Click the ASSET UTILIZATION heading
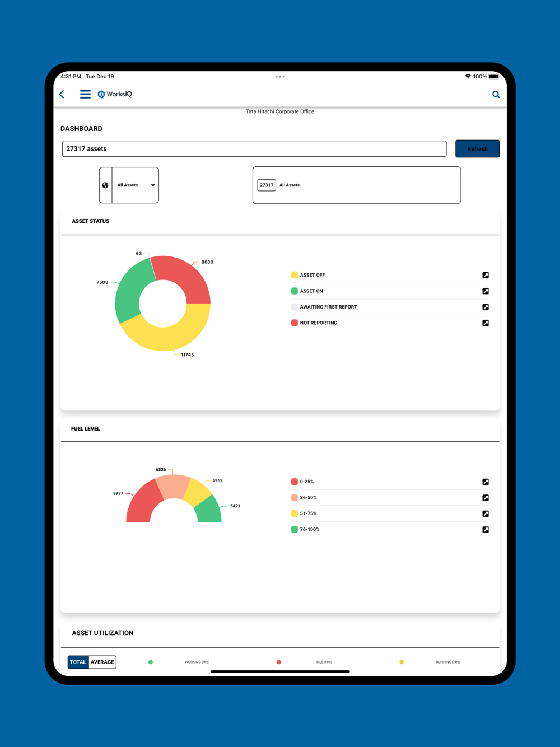Viewport: 560px width, 747px height. [x=102, y=633]
